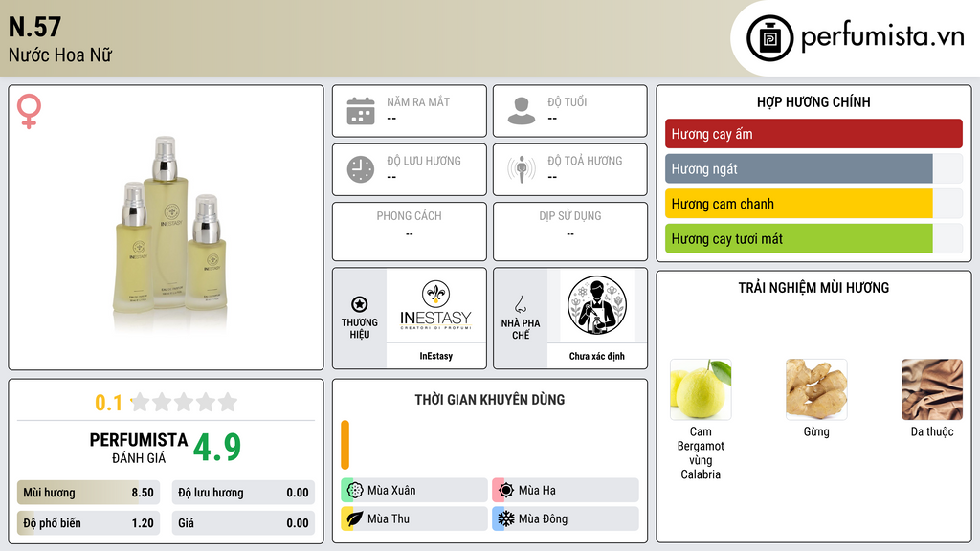Click the snowflake icon for Mùa Đông

pos(506,518)
